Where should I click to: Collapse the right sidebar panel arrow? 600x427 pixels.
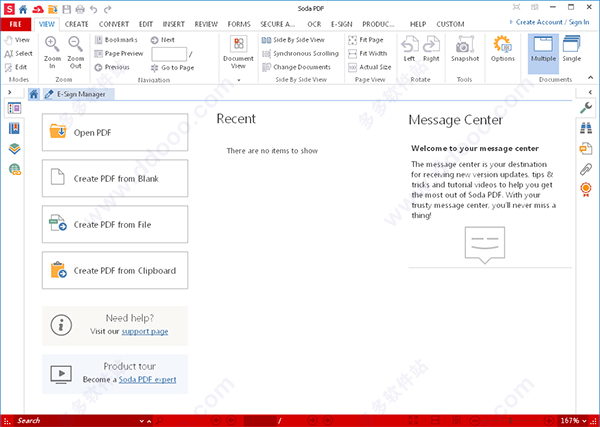click(590, 92)
